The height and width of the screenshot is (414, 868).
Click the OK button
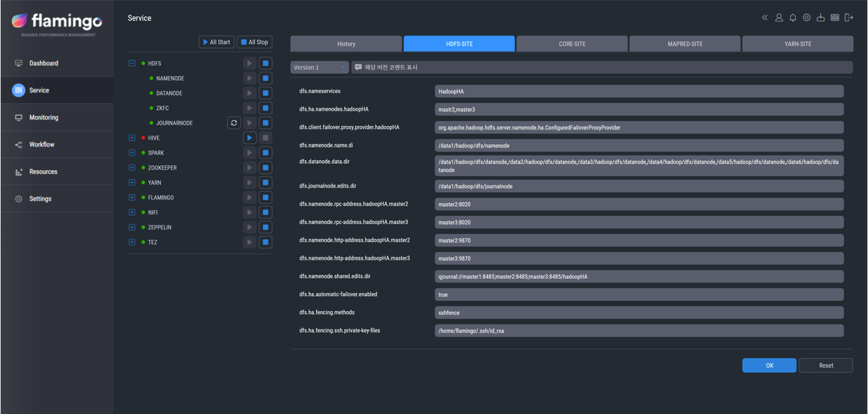[769, 365]
